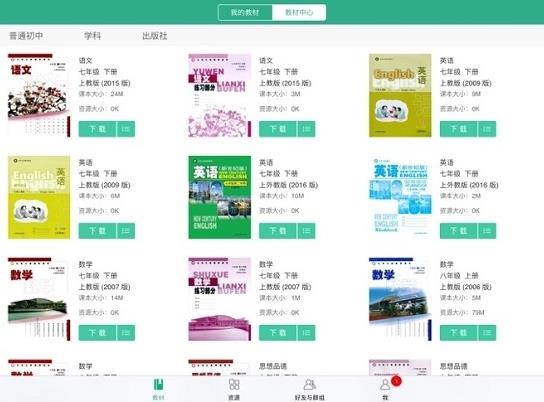Select text '八年级 上册'
This screenshot has height=402, width=544.
click(459, 275)
